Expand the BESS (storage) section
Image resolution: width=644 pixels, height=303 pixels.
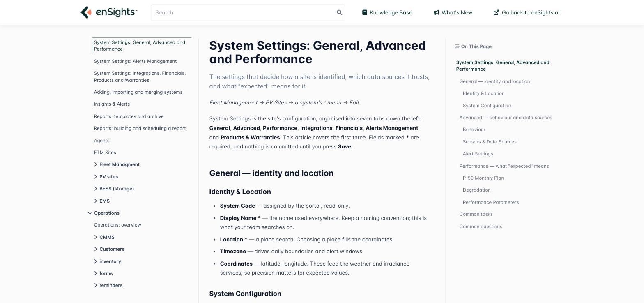(96, 189)
